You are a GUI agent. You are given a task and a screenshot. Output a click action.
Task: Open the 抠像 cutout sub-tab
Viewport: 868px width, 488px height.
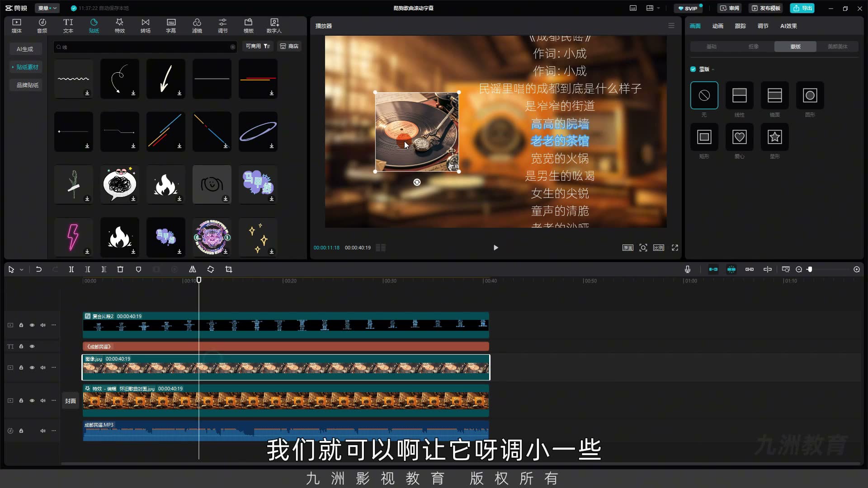754,47
